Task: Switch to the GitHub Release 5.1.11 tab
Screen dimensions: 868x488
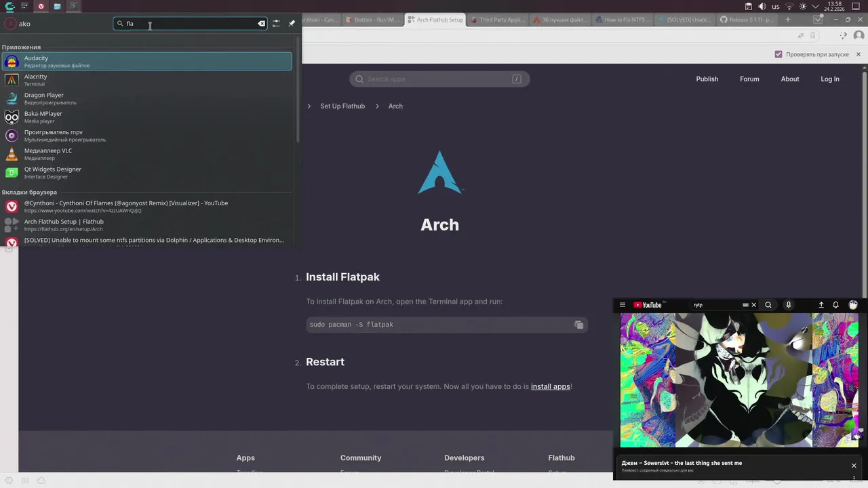Action: 747,20
